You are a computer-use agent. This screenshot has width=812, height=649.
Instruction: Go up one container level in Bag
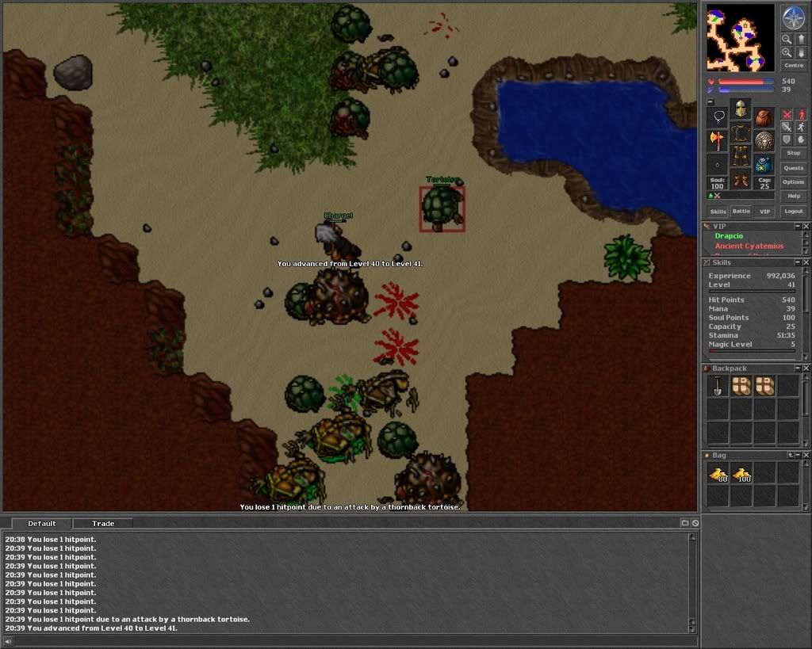pyautogui.click(x=791, y=455)
